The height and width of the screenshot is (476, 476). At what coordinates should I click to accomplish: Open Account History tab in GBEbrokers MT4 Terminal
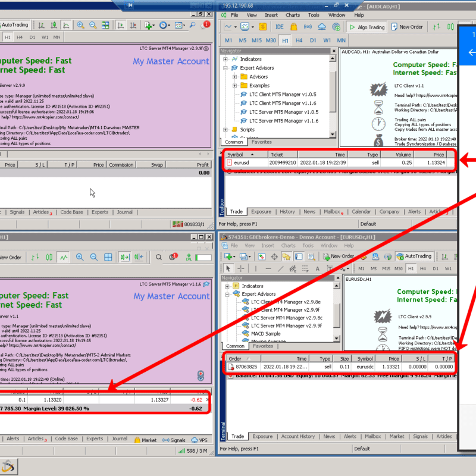click(x=298, y=436)
